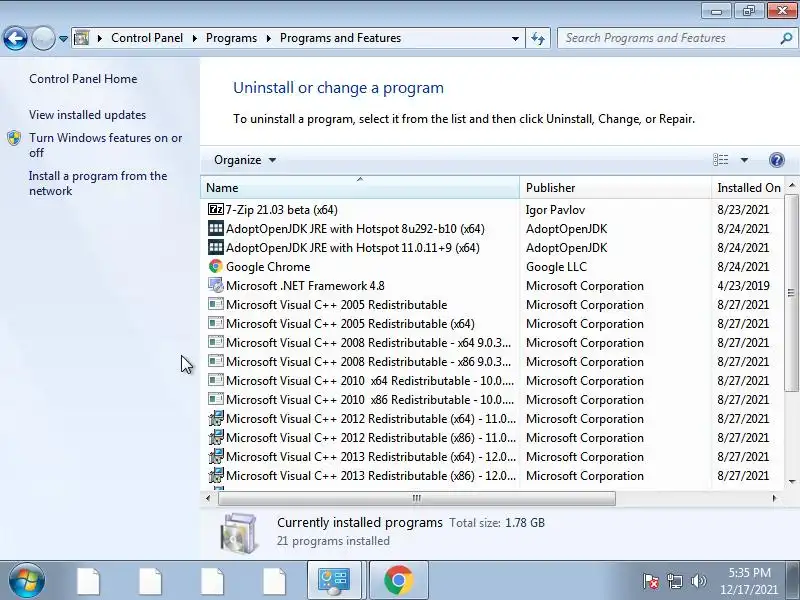Screen dimensions: 800x600
Task: Click the horizontal scrollbar thumb
Action: pyautogui.click(x=416, y=498)
